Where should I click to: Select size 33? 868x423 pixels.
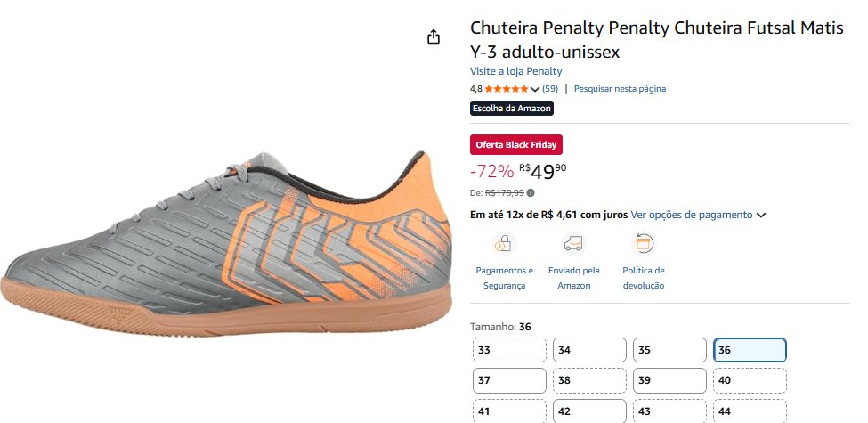[509, 350]
